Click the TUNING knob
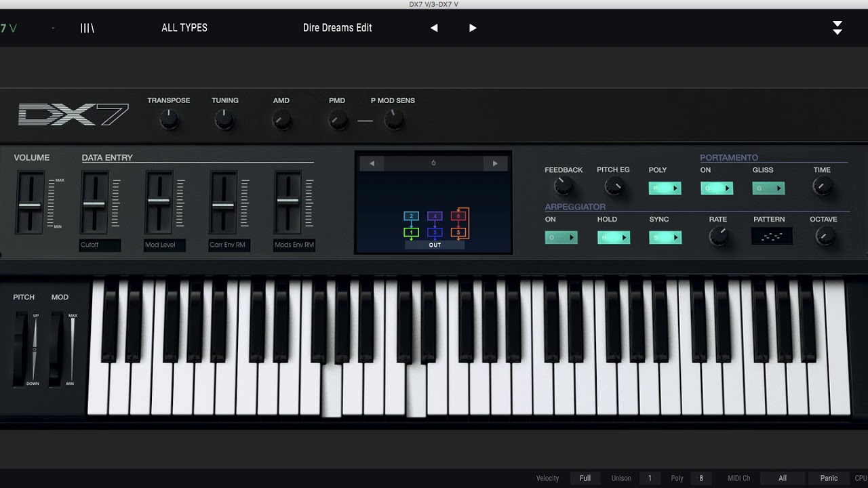 tap(224, 121)
